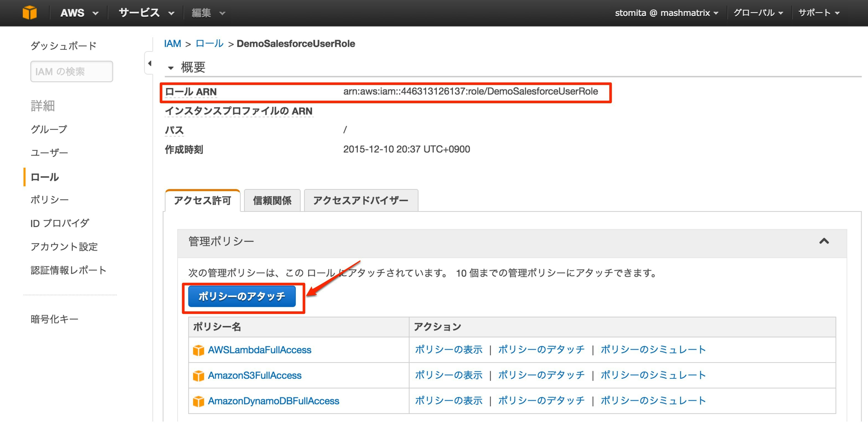This screenshot has width=868, height=434.
Task: Click the IAM の検索 search field
Action: [x=72, y=71]
